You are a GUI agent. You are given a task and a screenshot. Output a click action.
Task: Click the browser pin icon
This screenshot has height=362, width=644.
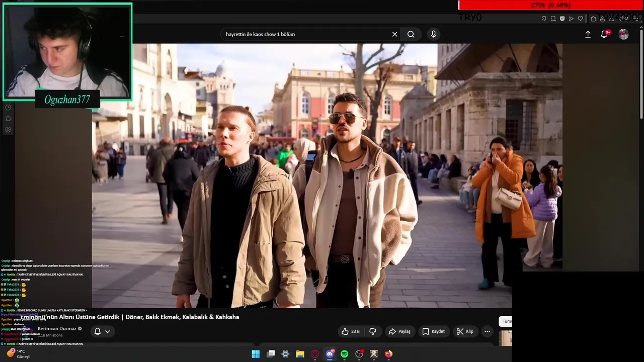click(544, 19)
